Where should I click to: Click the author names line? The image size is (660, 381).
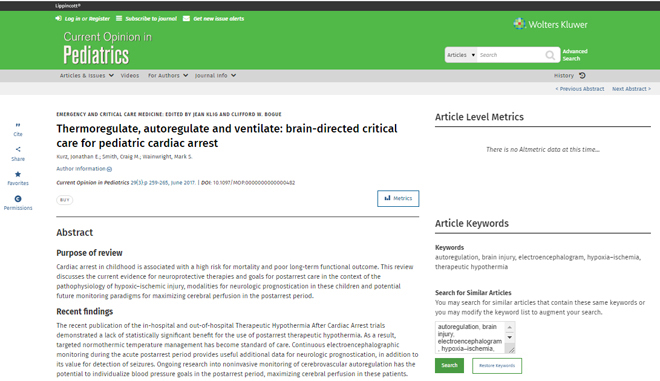124,157
